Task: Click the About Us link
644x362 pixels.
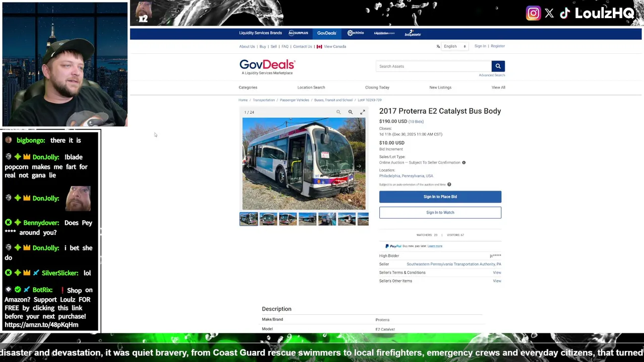Action: [247, 46]
